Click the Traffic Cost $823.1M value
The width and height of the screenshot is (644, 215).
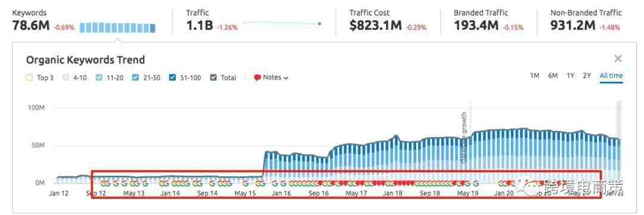point(376,26)
